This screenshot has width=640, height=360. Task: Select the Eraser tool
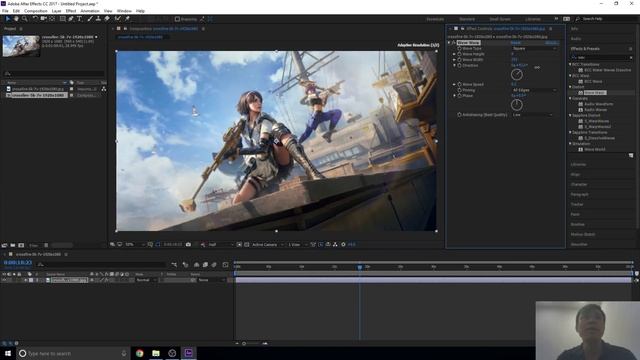[x=107, y=19]
